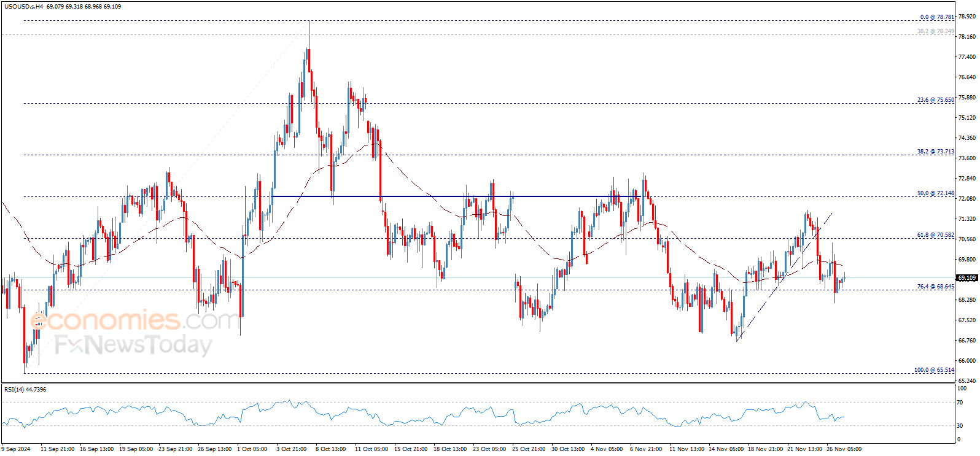
Task: Click the 65.240 price scale value
Action: pos(967,381)
